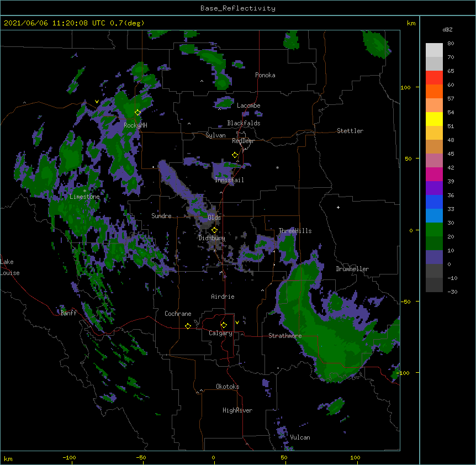Select the blue 36 dBZ legend swatch
This screenshot has height=465, width=476.
pyautogui.click(x=434, y=202)
